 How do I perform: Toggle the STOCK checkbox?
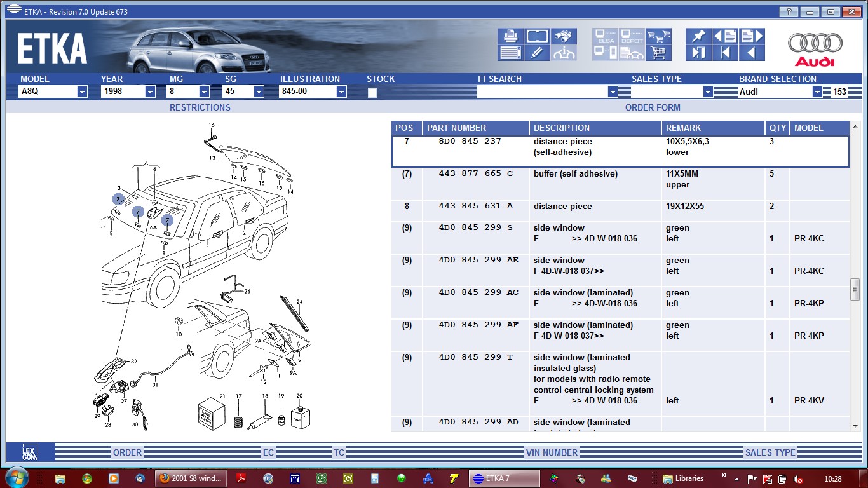click(x=372, y=92)
